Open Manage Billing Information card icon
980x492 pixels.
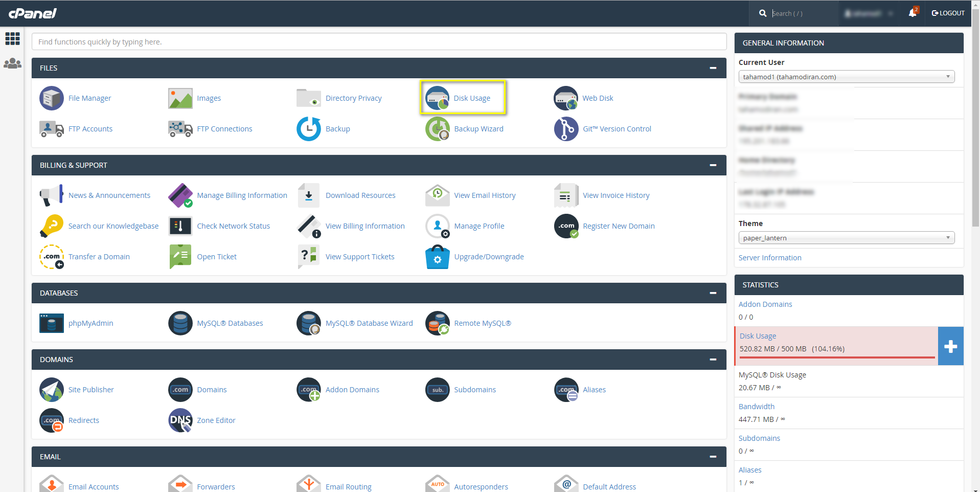tap(180, 195)
